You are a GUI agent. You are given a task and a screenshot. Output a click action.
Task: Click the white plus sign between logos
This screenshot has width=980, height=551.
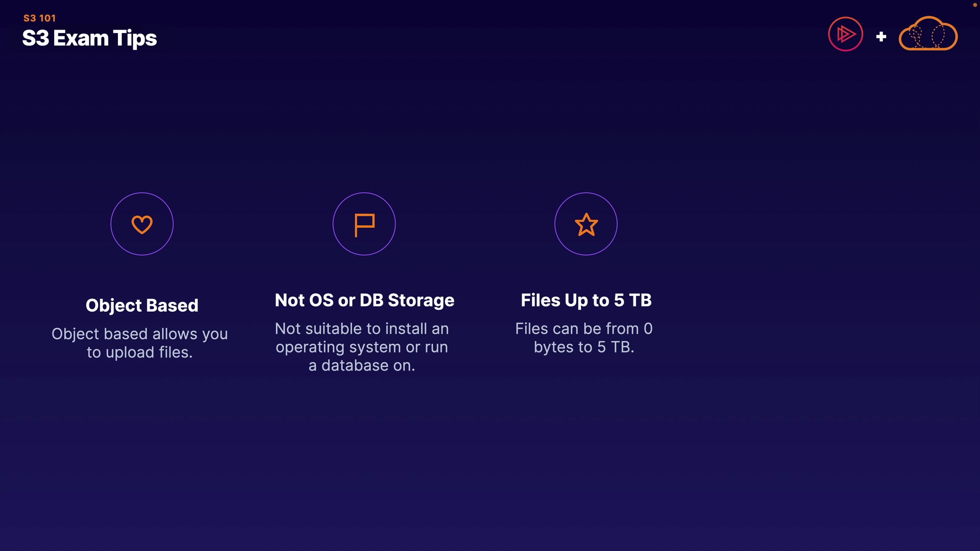[x=881, y=37]
